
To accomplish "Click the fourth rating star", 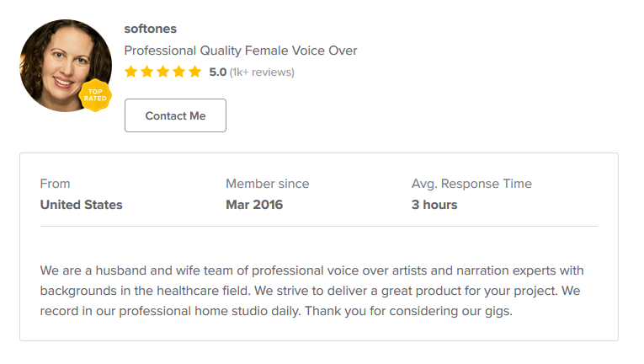I will pos(179,72).
